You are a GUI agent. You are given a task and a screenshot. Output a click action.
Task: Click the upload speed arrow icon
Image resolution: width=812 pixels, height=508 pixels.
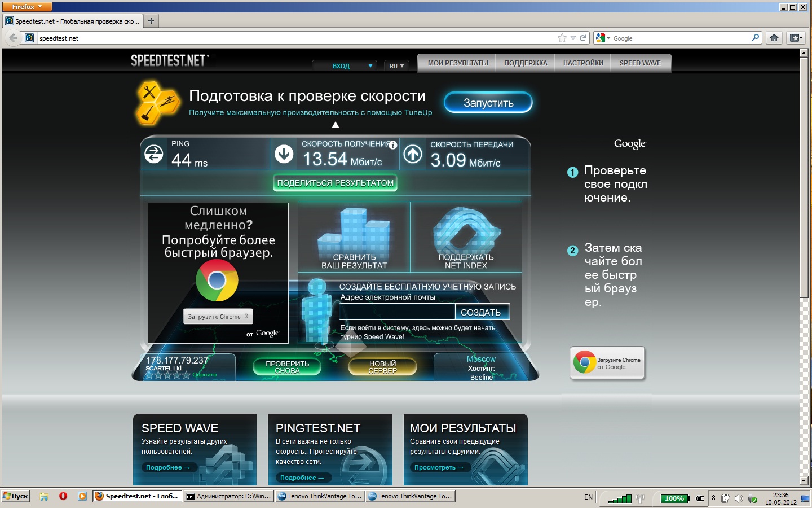click(413, 154)
